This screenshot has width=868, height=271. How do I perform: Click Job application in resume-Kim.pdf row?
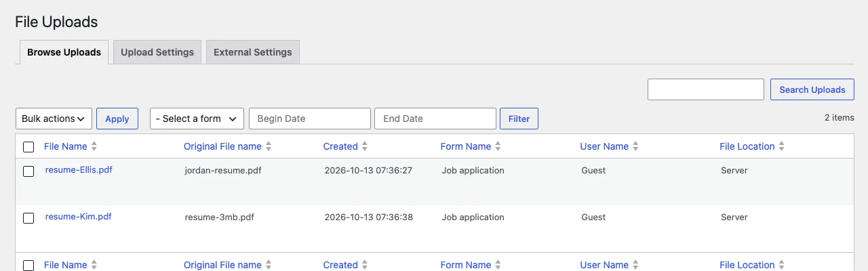(473, 217)
